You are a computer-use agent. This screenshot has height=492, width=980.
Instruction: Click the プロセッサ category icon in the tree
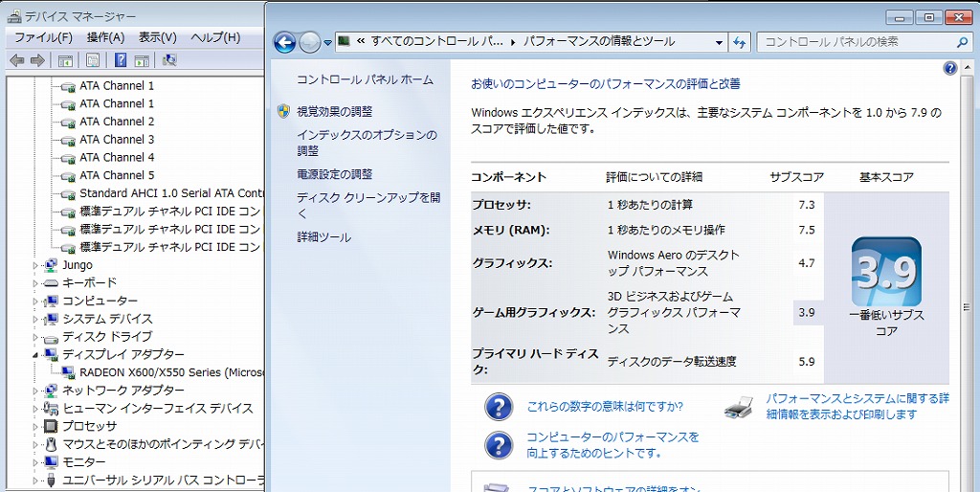52,426
